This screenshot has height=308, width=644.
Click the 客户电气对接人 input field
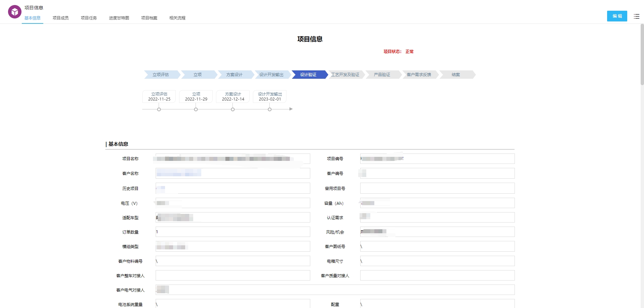(x=335, y=290)
